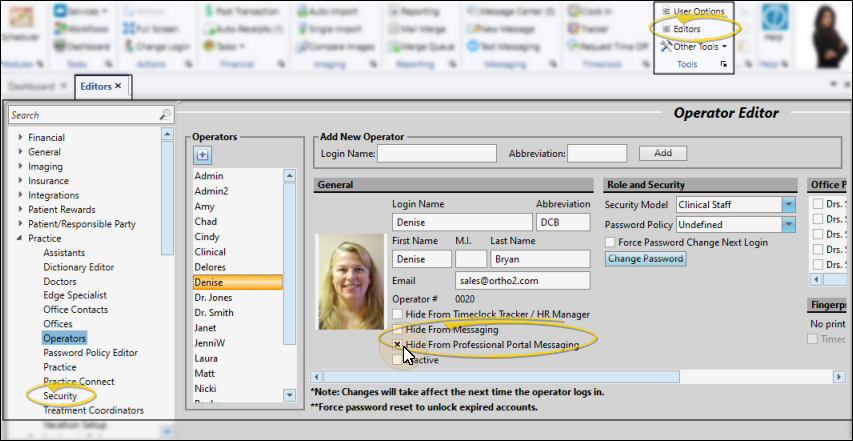Viewport: 853px width, 441px height.
Task: Click the new operator Abbreviation field
Action: [597, 153]
